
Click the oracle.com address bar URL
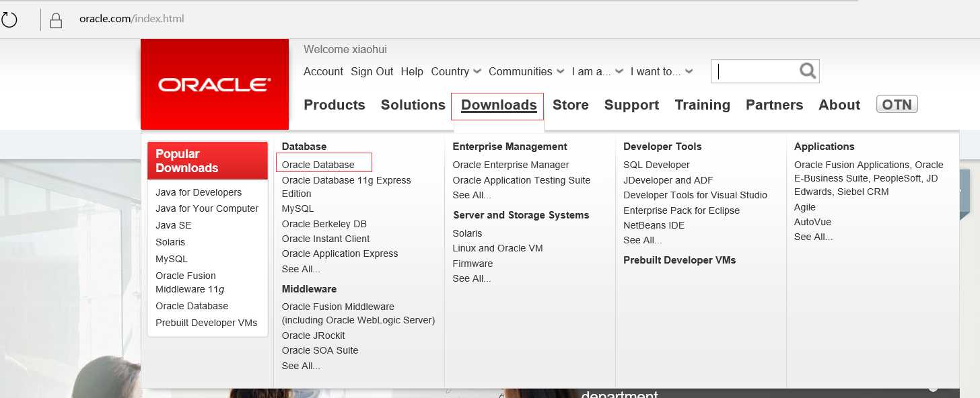131,19
